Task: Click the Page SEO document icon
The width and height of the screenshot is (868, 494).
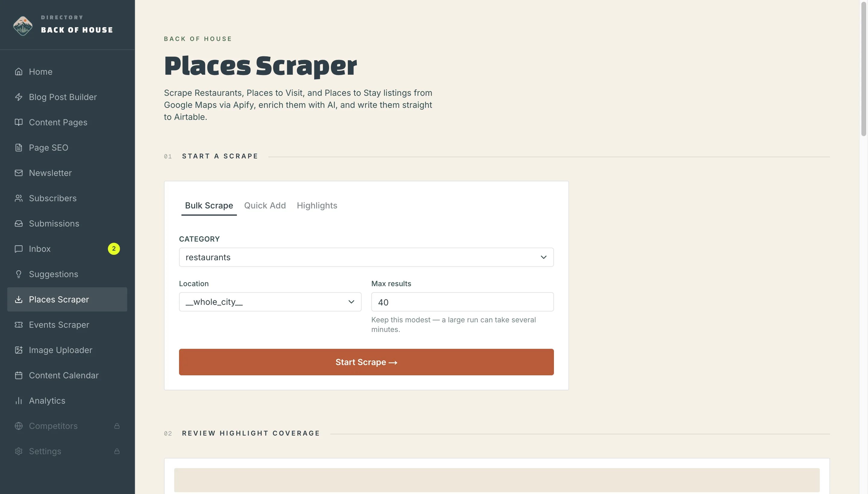Action: (19, 148)
